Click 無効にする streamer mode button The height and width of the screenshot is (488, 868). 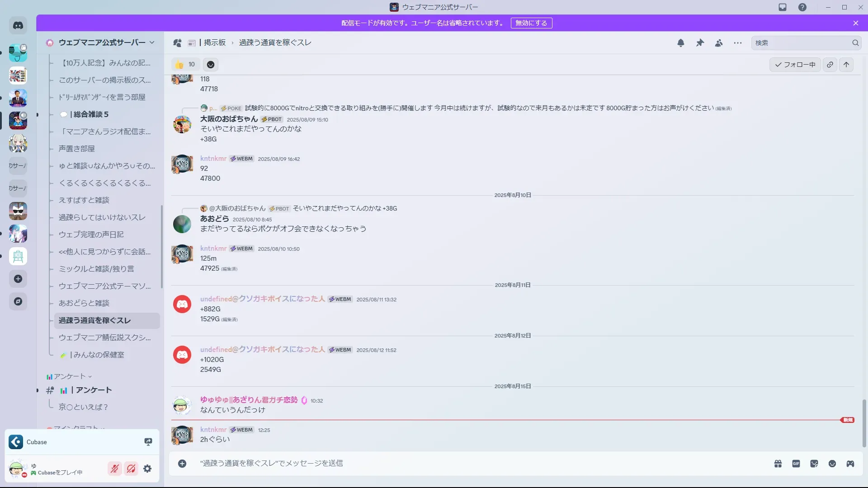click(531, 23)
